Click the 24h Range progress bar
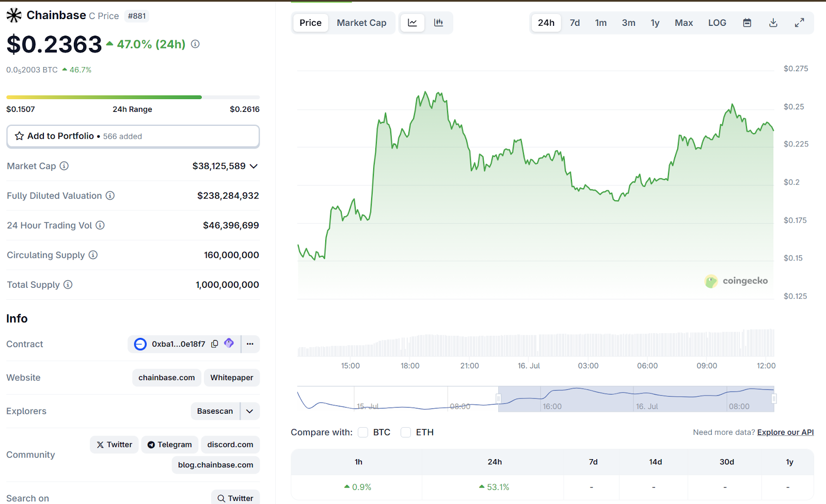826x504 pixels. pos(133,97)
